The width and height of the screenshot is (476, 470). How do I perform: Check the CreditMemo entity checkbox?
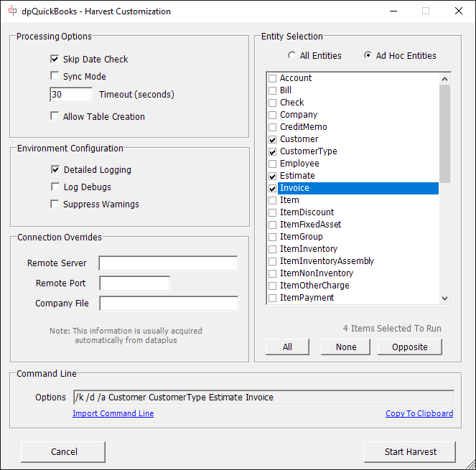(x=273, y=127)
